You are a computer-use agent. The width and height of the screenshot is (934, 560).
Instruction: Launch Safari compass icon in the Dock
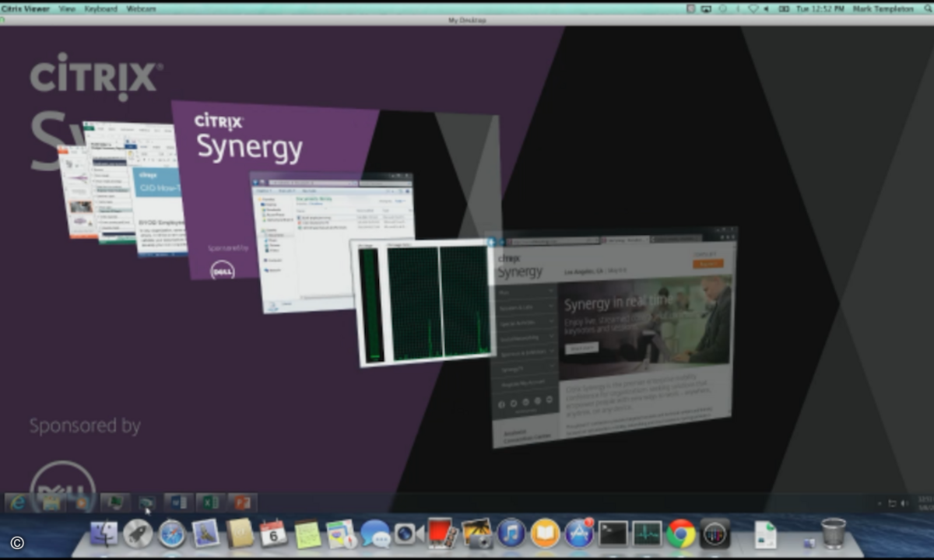pyautogui.click(x=172, y=534)
